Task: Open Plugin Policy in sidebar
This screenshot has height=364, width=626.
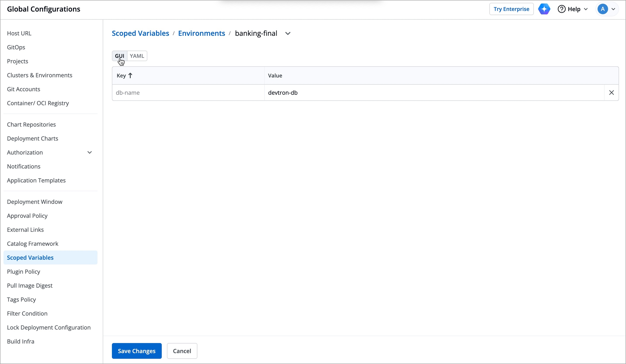Action: (x=24, y=271)
